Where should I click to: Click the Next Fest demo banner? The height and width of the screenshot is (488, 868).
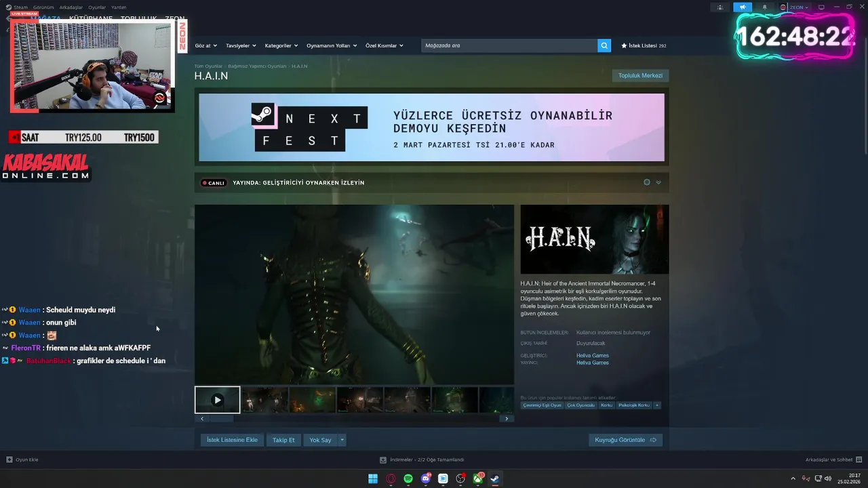431,127
